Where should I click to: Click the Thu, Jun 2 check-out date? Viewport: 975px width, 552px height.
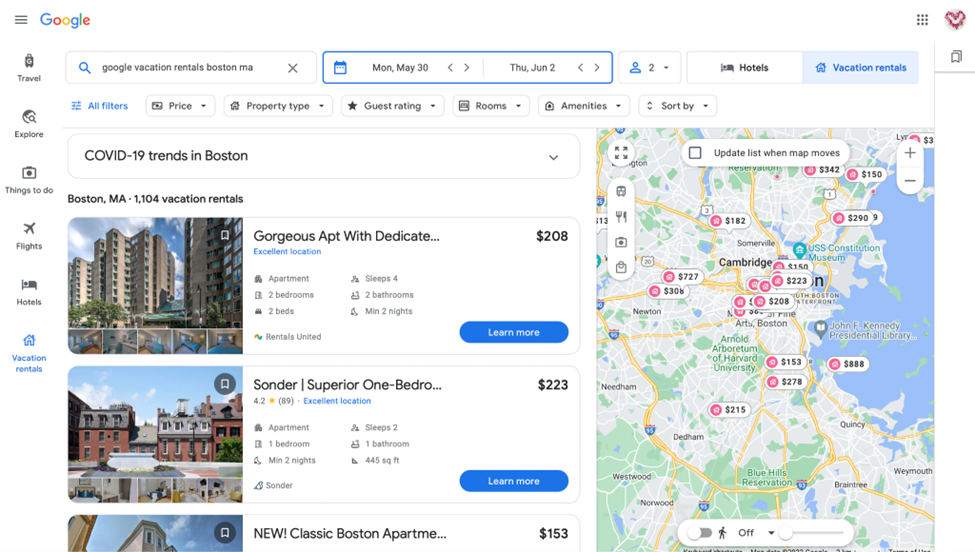[x=532, y=67]
